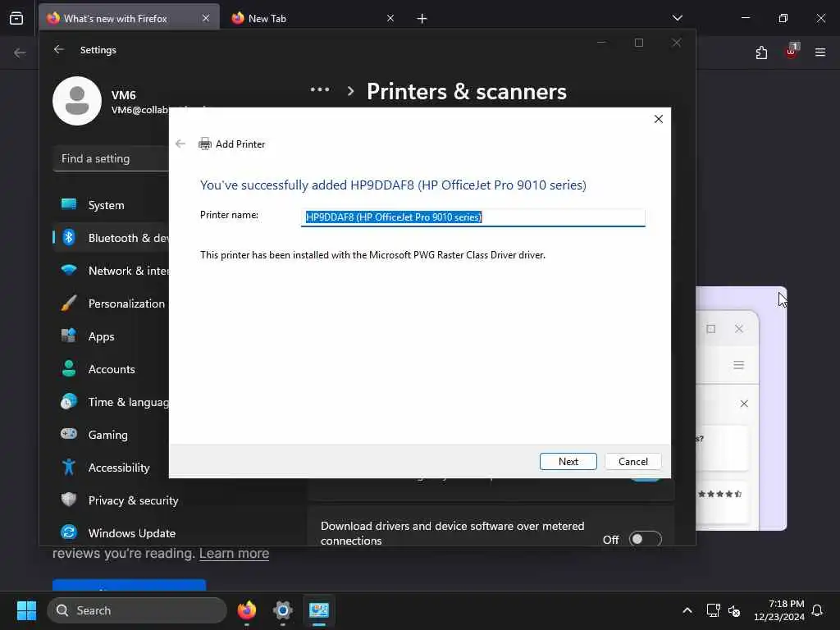The image size is (840, 630).
Task: Select Bluetooth & devices in the sidebar
Action: coord(111,238)
